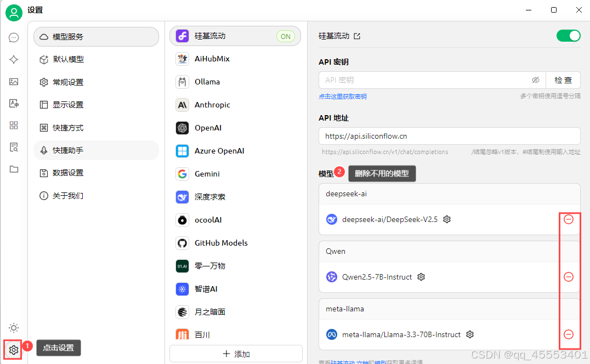This screenshot has height=364, width=590.
Task: Click the Qwen group header
Action: pos(449,252)
